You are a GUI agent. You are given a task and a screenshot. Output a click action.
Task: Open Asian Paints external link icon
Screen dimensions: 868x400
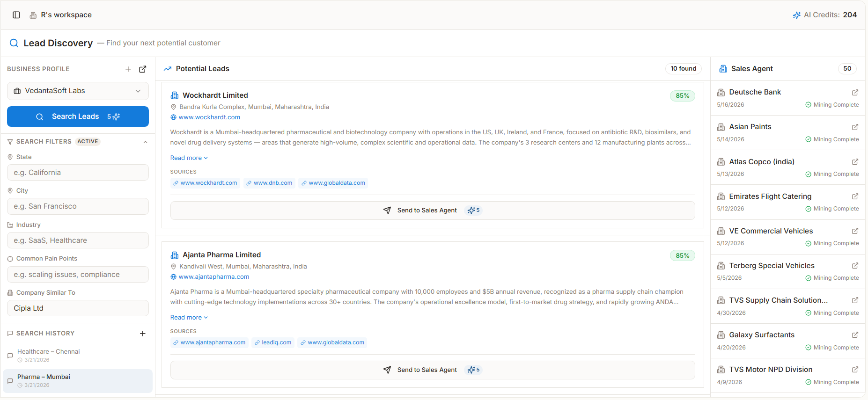click(855, 127)
